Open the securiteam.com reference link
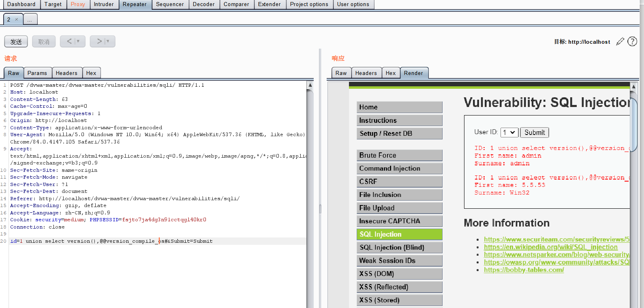Screen dimensions: 644x308 pyautogui.click(x=557, y=240)
